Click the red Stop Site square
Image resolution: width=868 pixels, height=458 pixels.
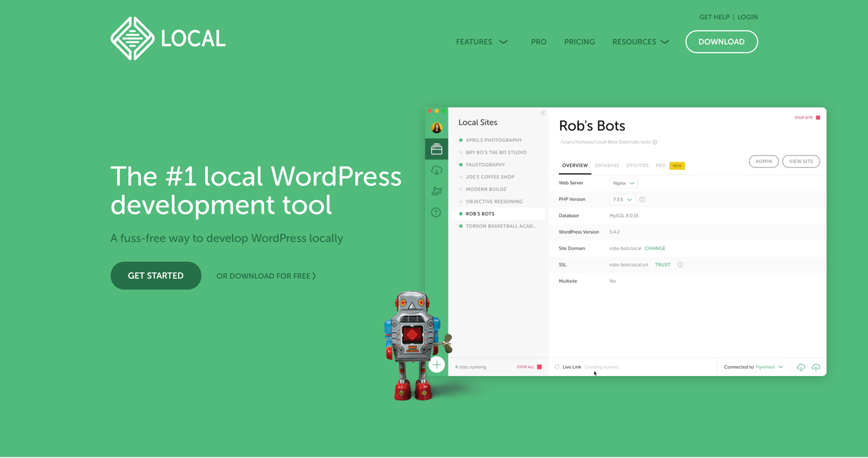click(x=818, y=118)
